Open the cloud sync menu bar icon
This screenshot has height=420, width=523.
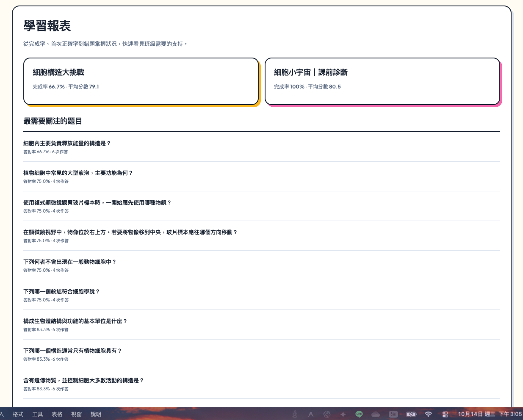376,414
